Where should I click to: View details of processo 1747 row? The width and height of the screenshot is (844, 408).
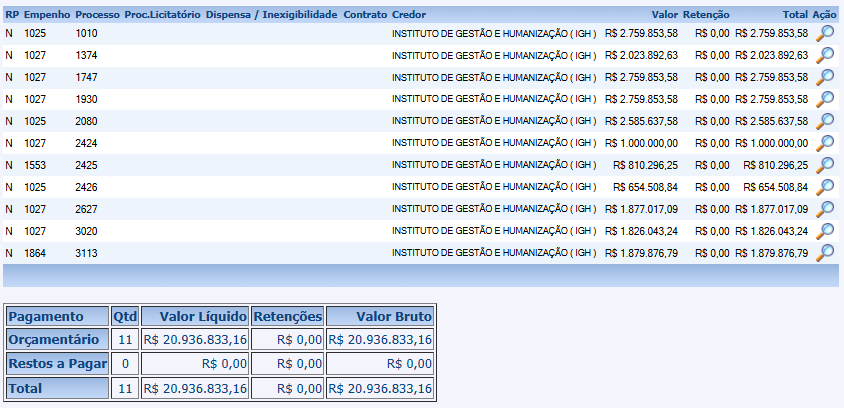pos(825,77)
